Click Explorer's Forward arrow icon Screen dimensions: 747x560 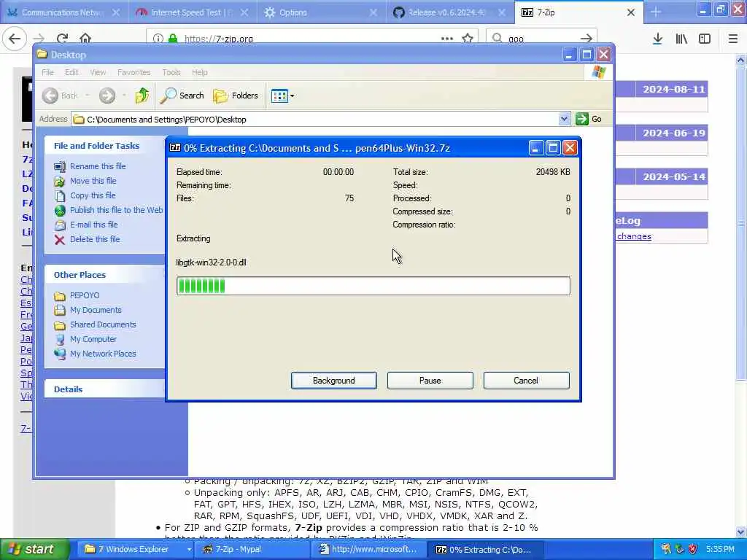point(107,96)
